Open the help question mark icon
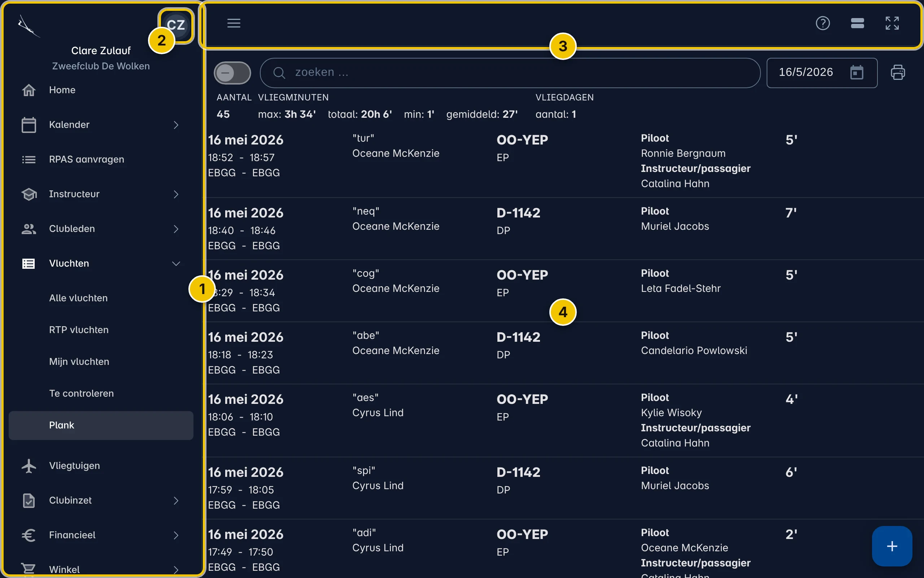The image size is (924, 578). click(x=823, y=23)
